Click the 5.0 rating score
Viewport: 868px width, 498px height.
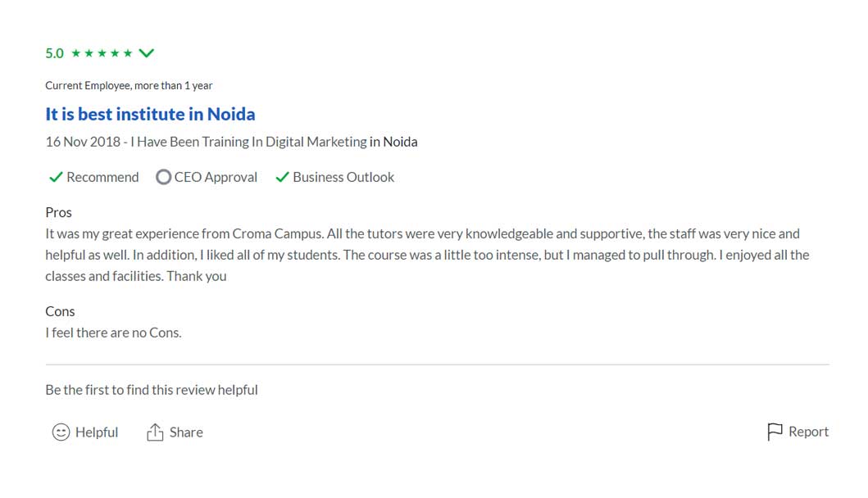pos(54,53)
